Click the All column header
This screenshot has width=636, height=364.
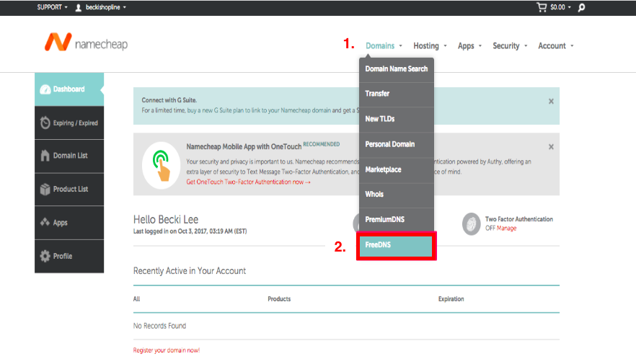tap(137, 299)
